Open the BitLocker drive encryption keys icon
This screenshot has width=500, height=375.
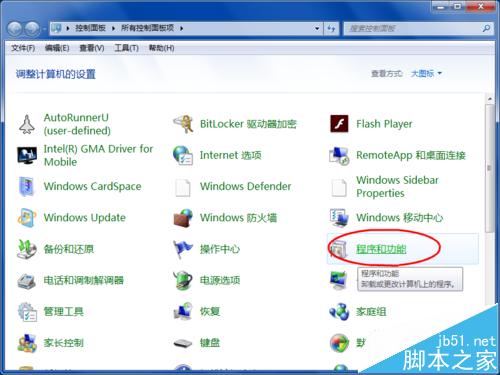tap(183, 124)
